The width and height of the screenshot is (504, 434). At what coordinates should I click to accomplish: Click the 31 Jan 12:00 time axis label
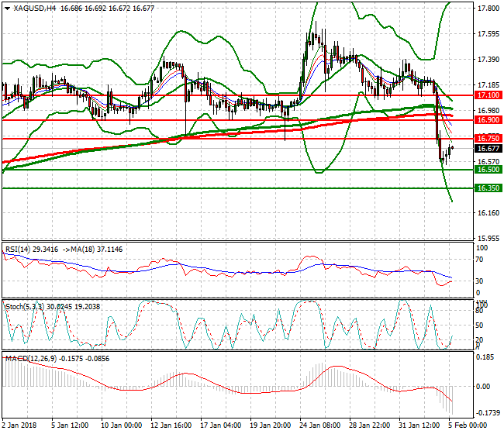419,425
